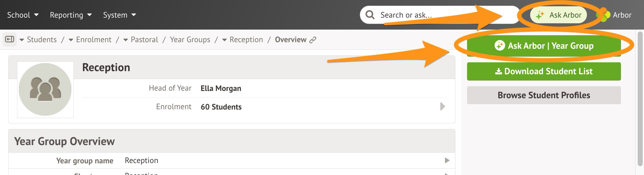Viewport: 644px width, 175px height.
Task: Click the Reception group avatar image
Action: [45, 89]
